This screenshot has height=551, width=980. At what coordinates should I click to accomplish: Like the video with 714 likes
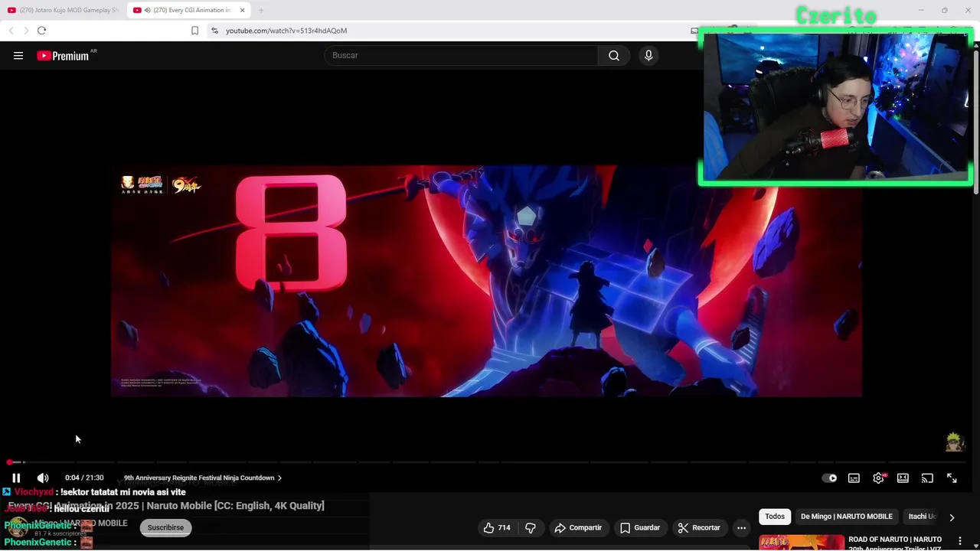click(496, 527)
